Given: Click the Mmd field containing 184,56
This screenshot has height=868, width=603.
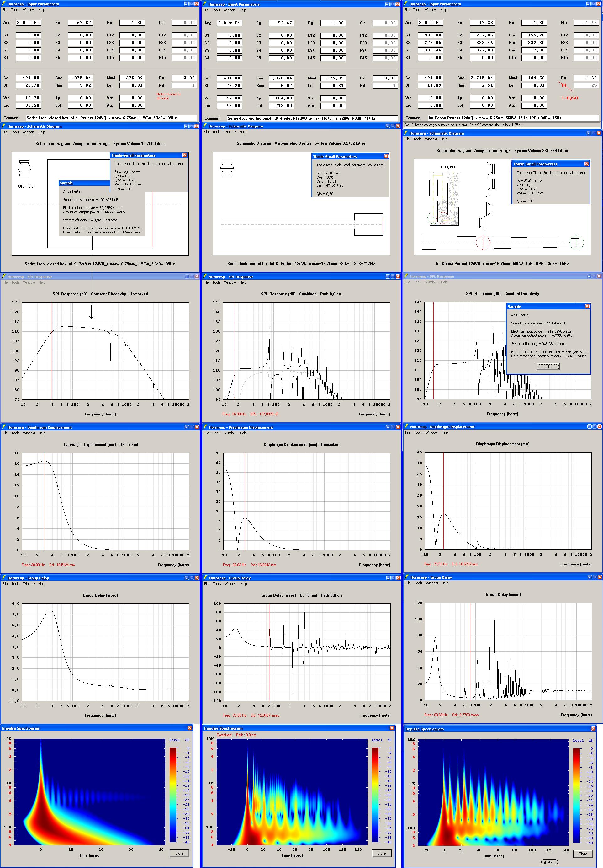Looking at the screenshot, I should tap(534, 78).
